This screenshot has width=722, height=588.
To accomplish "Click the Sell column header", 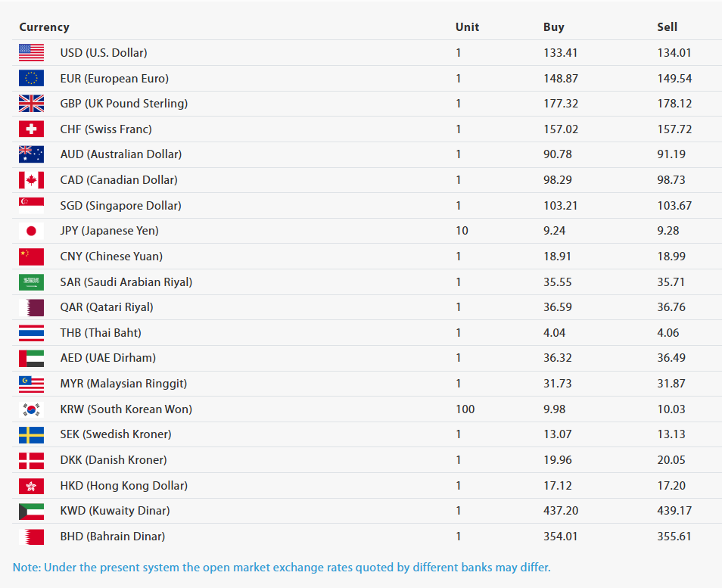I will (x=668, y=27).
